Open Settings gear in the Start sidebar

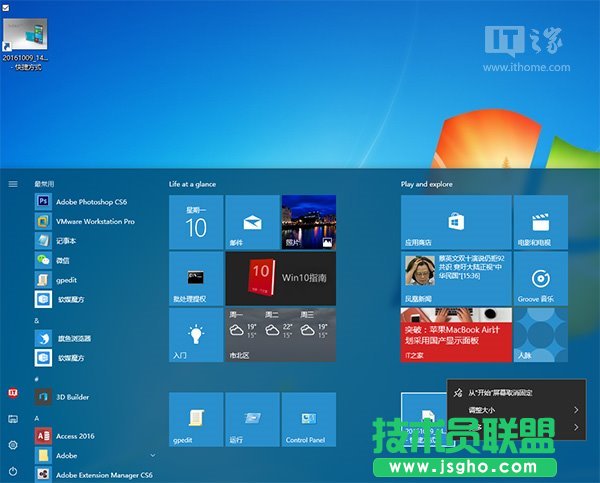point(13,444)
